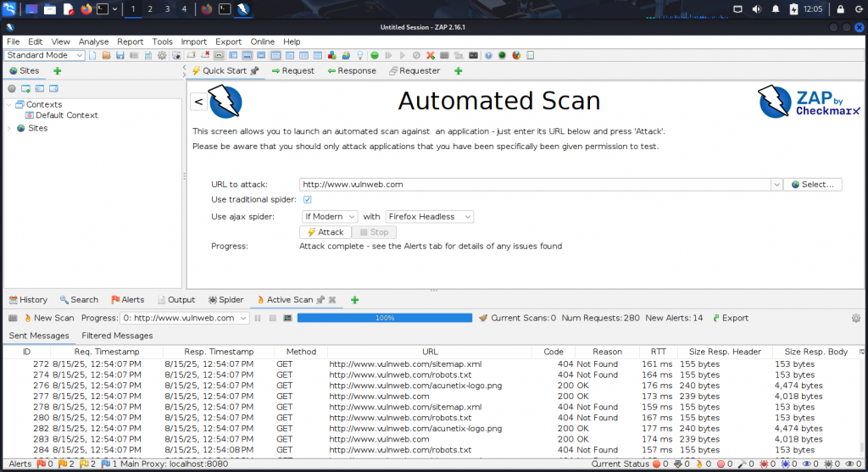The height and width of the screenshot is (472, 868).
Task: Click the Open Session folder icon
Action: 106,55
